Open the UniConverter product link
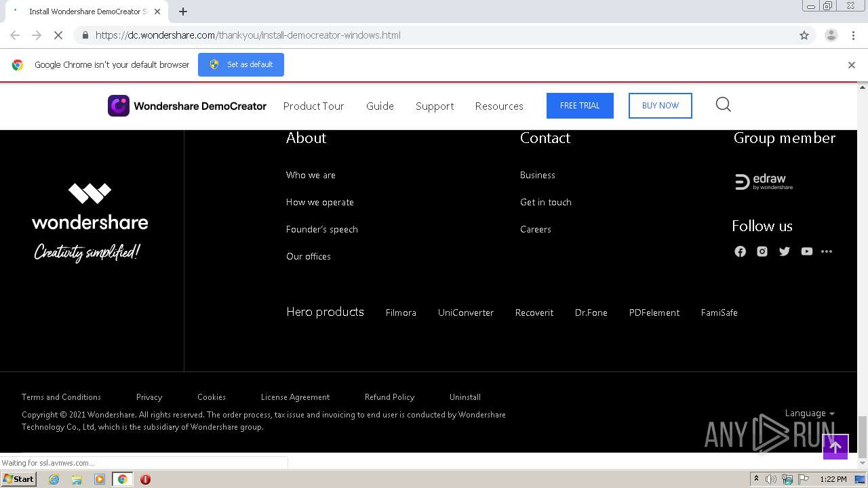Viewport: 868px width, 488px height. [466, 312]
